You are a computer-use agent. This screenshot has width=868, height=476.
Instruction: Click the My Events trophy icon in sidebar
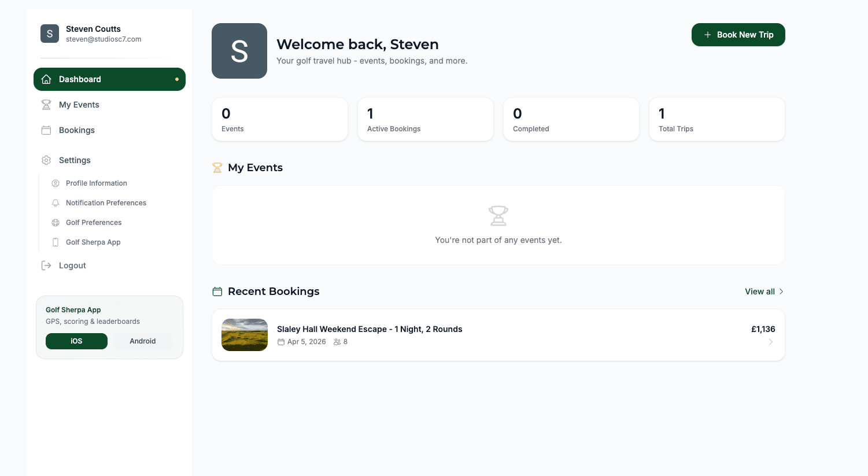[x=46, y=105]
